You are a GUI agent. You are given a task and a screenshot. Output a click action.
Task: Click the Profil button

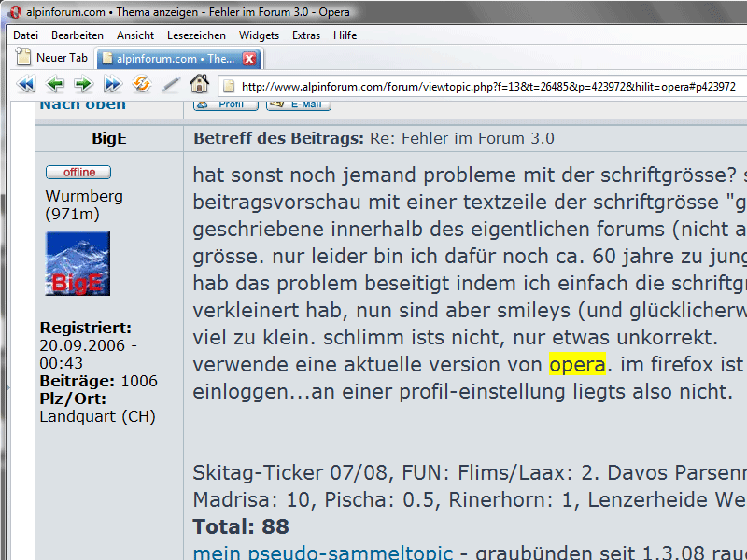(x=225, y=105)
